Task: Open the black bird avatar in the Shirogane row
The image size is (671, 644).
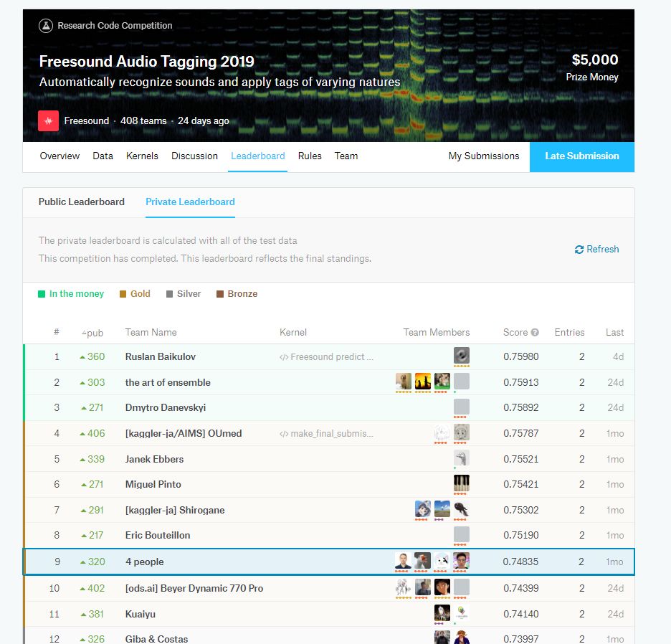Action: (462, 508)
